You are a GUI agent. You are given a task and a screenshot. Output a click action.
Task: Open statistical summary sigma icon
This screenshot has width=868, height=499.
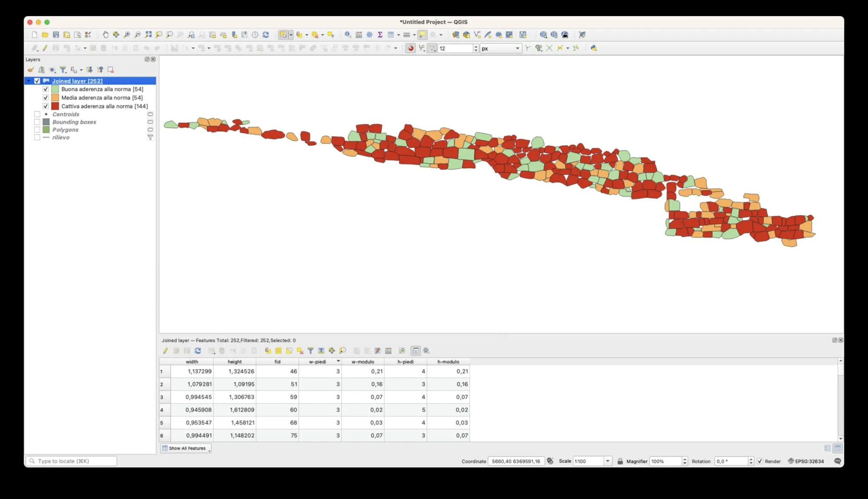point(380,35)
